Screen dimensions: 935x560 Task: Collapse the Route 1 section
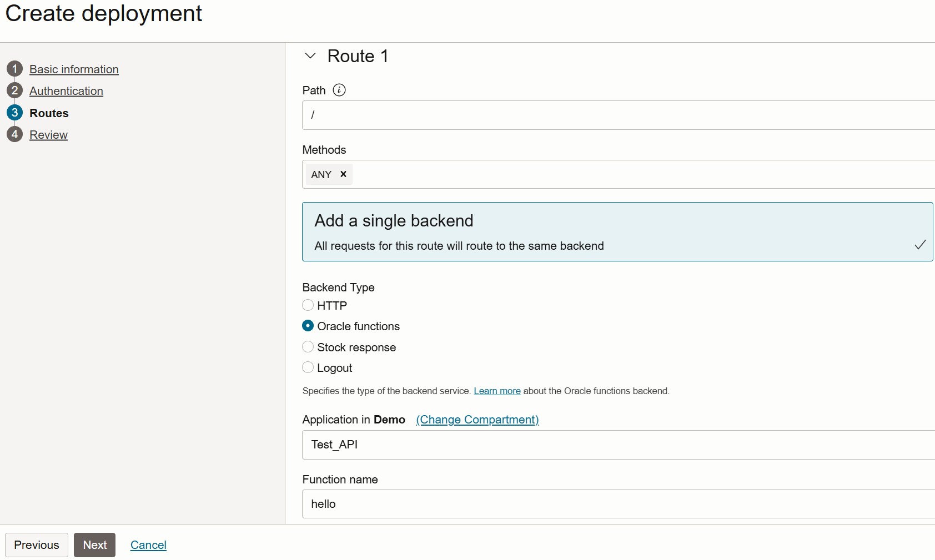click(310, 56)
